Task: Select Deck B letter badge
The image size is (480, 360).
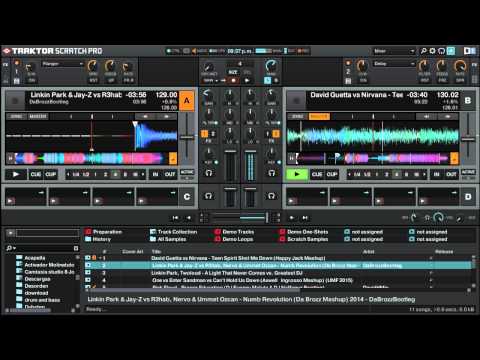Action: [468, 100]
